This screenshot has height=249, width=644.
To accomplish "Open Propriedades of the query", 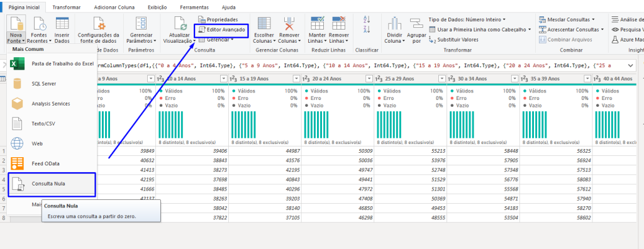I will 218,19.
